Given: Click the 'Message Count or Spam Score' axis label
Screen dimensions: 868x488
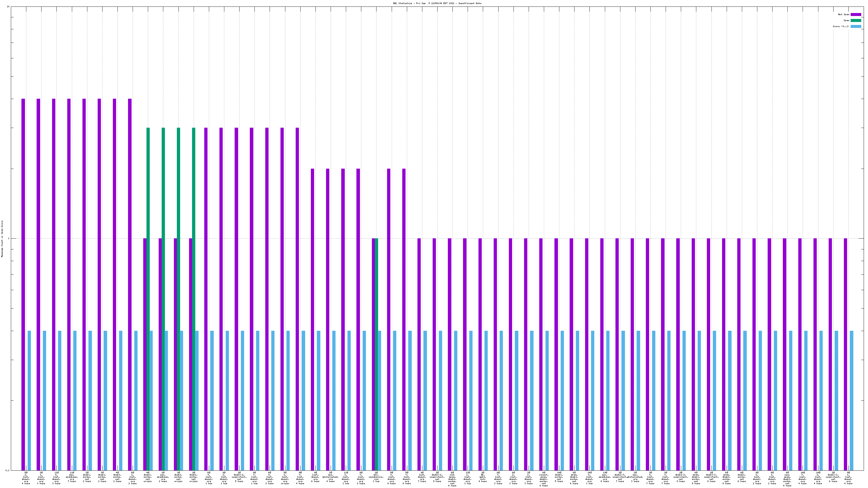Looking at the screenshot, I should tap(2, 239).
